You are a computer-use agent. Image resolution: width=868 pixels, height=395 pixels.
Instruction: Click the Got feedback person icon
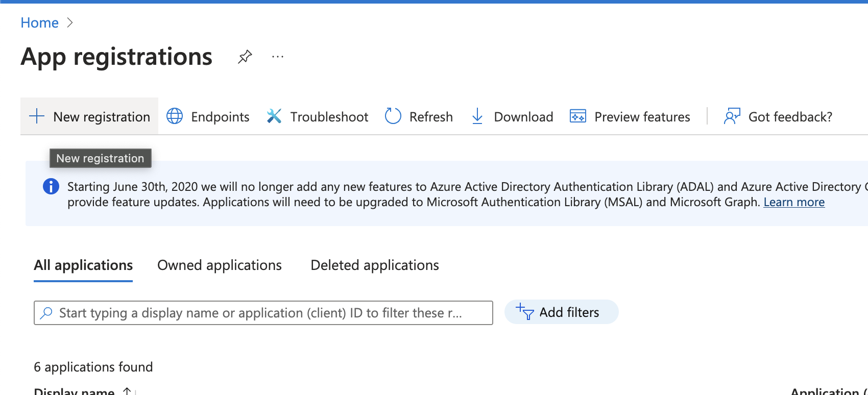(x=732, y=116)
